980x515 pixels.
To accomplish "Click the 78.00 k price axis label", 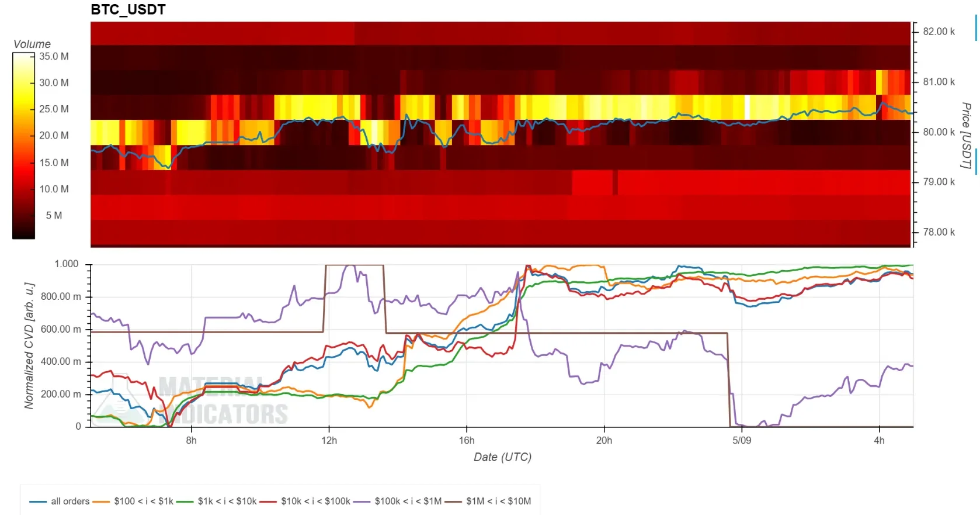I will click(x=939, y=232).
